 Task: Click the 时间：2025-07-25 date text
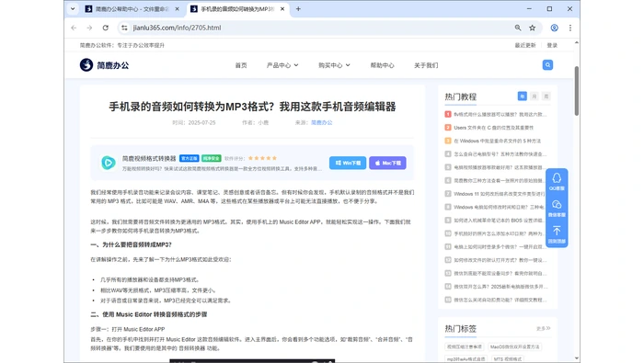(194, 122)
